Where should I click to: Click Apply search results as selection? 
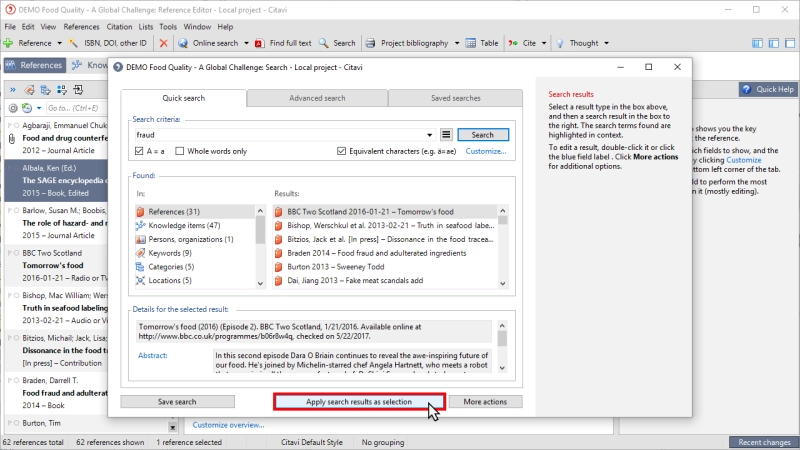point(359,402)
